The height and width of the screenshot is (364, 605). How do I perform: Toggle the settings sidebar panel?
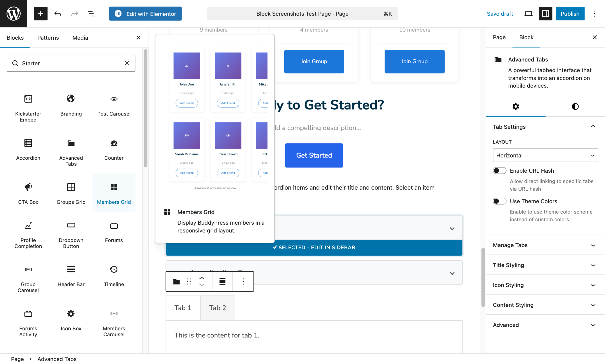pyautogui.click(x=545, y=13)
